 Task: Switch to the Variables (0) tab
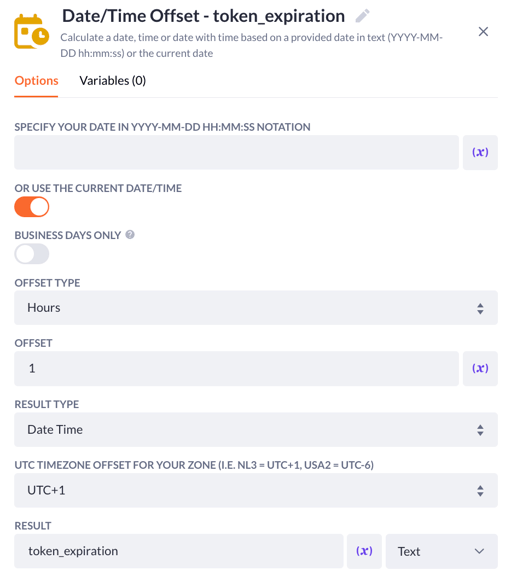click(x=112, y=81)
